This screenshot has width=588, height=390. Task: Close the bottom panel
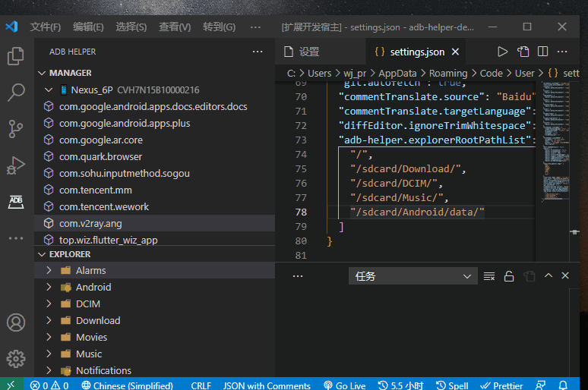pos(565,275)
